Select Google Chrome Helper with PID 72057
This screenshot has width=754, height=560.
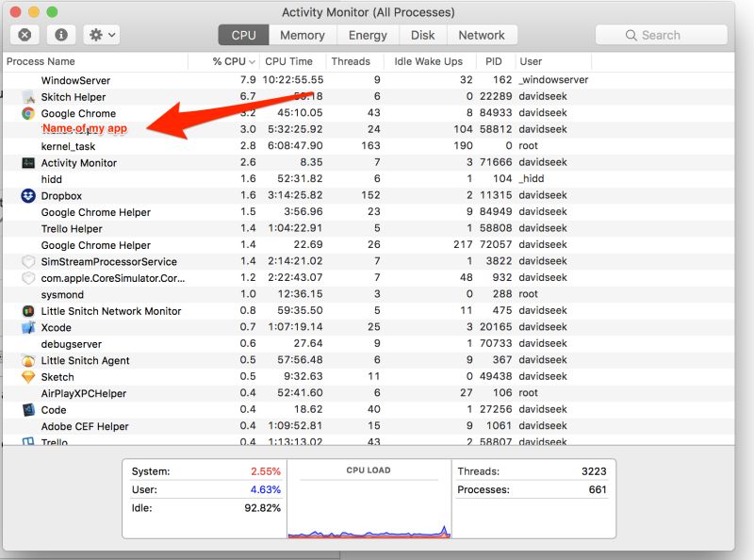pos(369,245)
